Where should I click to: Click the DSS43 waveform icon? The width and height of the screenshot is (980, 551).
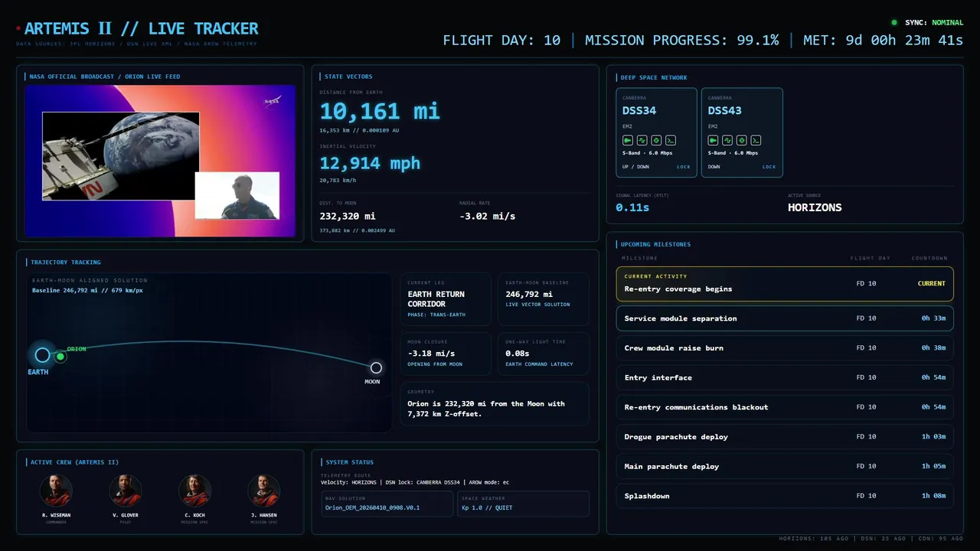727,140
